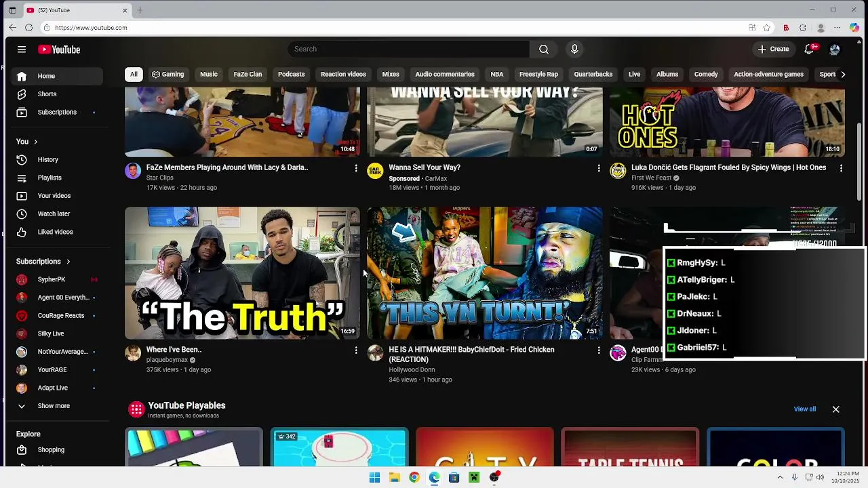Start voice search with microphone icon
The height and width of the screenshot is (488, 868).
point(574,49)
